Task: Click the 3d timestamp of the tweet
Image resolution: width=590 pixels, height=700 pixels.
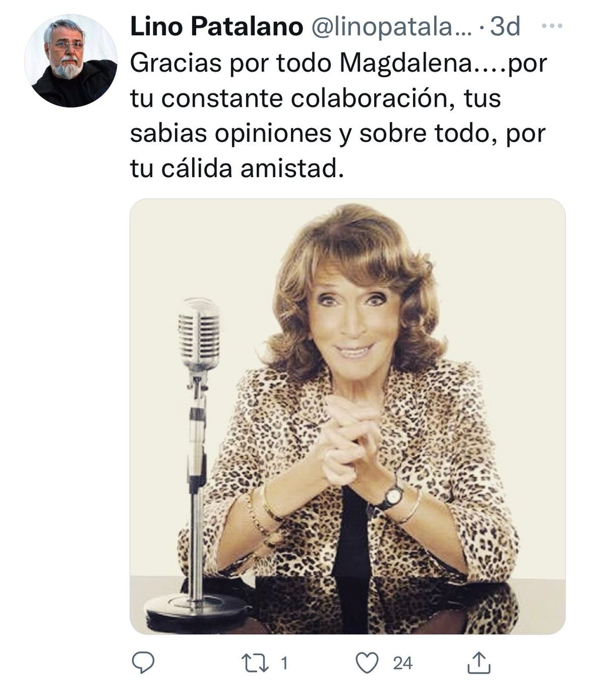Action: 505,27
